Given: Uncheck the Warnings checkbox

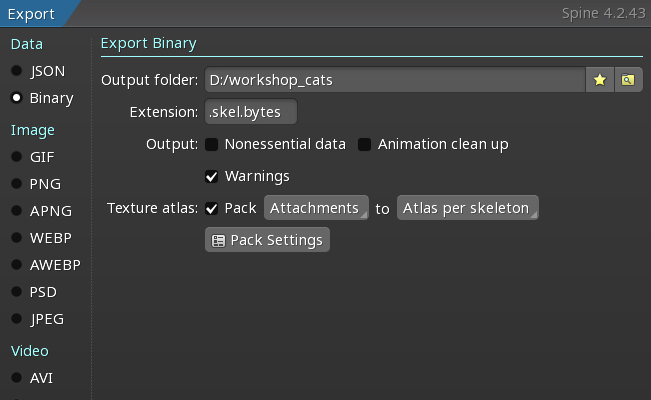Looking at the screenshot, I should (212, 176).
